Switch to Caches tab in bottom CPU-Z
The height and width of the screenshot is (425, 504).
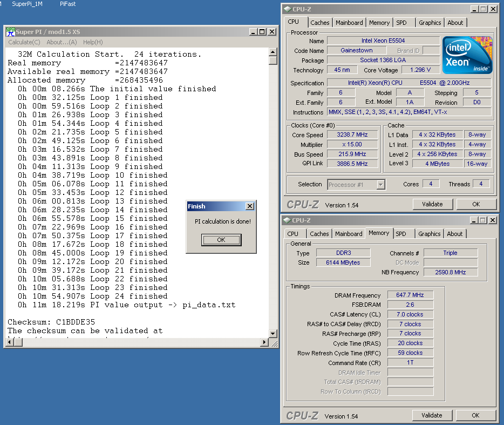[319, 234]
